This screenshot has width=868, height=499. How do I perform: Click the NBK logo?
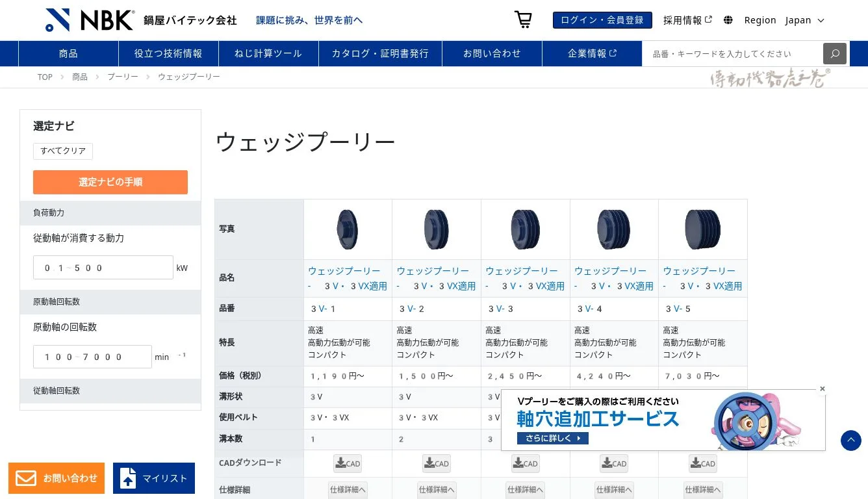90,20
